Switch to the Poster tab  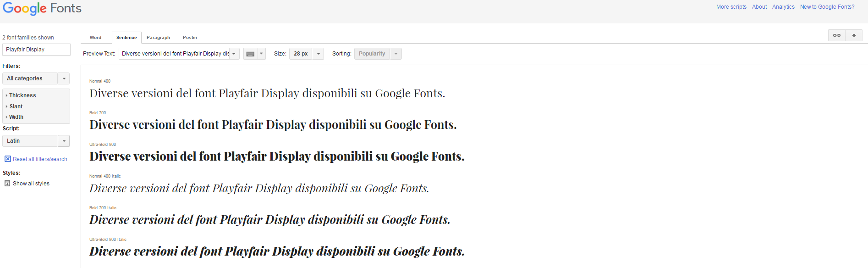tap(190, 38)
